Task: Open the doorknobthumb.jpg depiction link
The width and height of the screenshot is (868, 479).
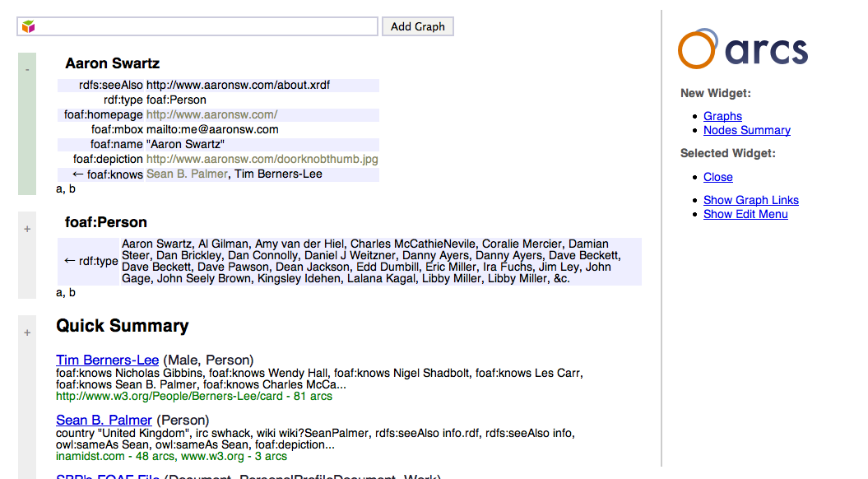Action: (262, 159)
